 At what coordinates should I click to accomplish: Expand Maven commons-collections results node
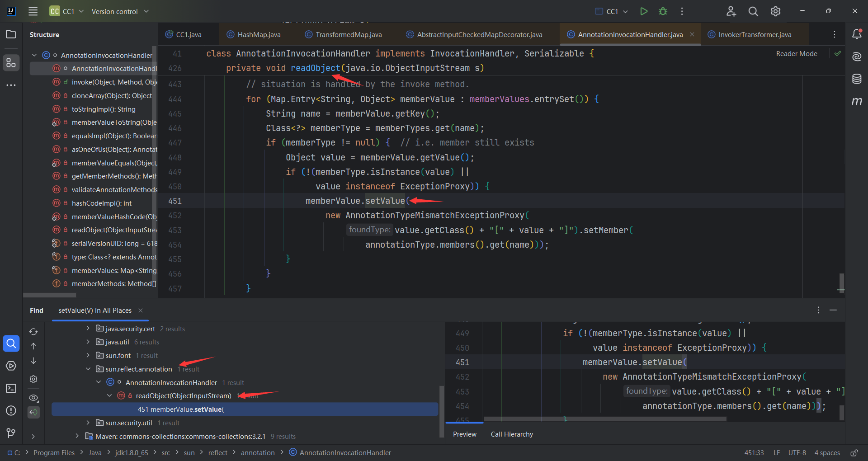click(77, 437)
